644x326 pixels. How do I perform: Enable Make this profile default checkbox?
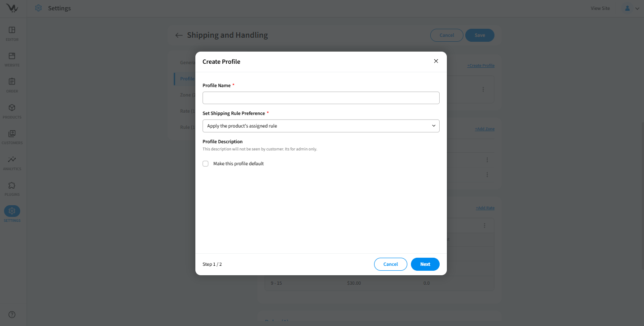click(x=206, y=164)
